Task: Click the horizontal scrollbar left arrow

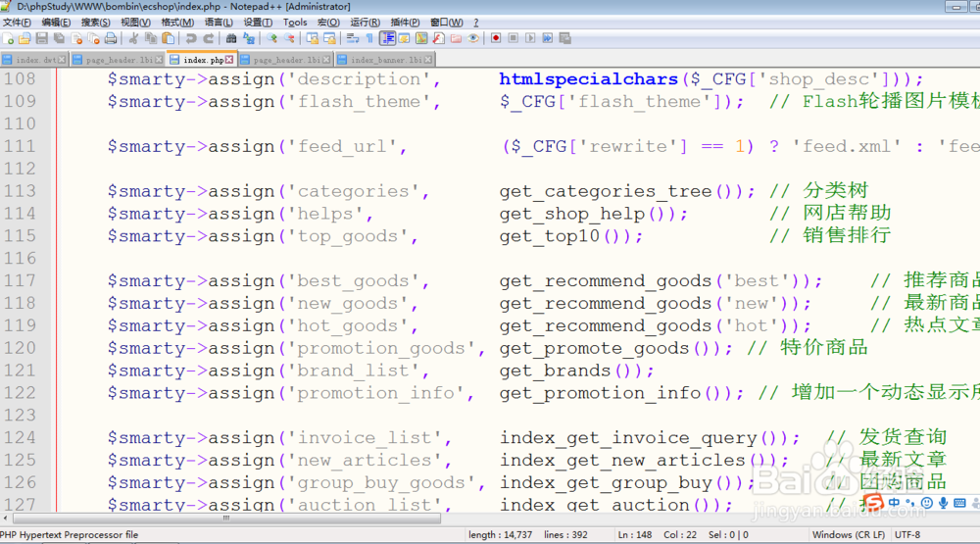Action: tap(6, 519)
